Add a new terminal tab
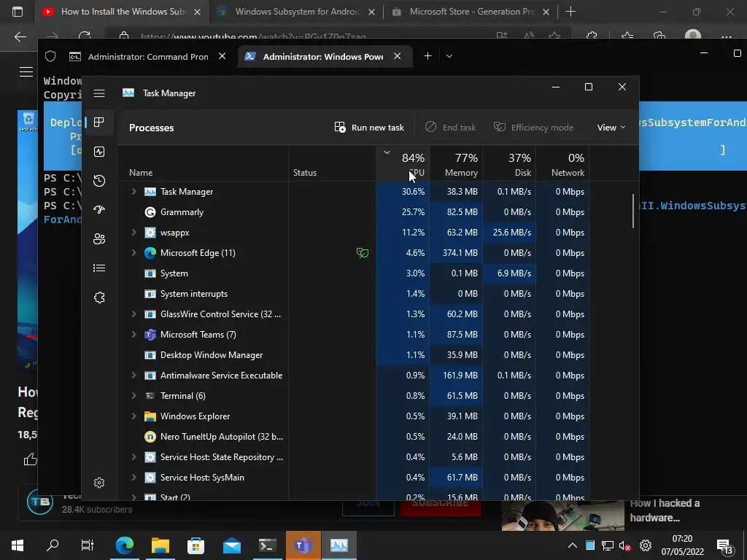This screenshot has height=560, width=747. click(x=427, y=56)
